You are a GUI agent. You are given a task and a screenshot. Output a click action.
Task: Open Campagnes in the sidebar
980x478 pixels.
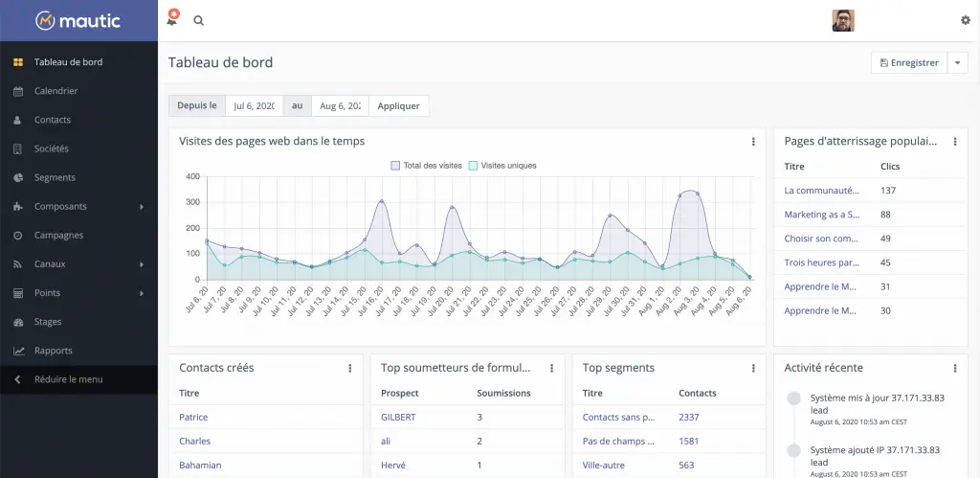(x=58, y=236)
